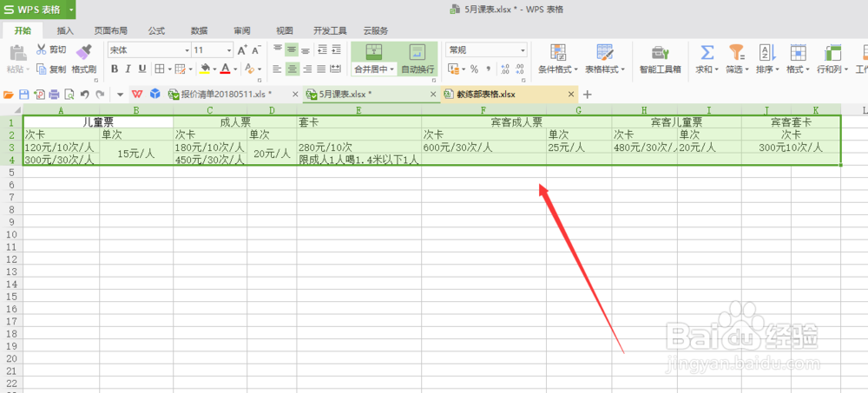Click the save floppy disk icon
Screen dimensions: 868x393
pyautogui.click(x=23, y=95)
